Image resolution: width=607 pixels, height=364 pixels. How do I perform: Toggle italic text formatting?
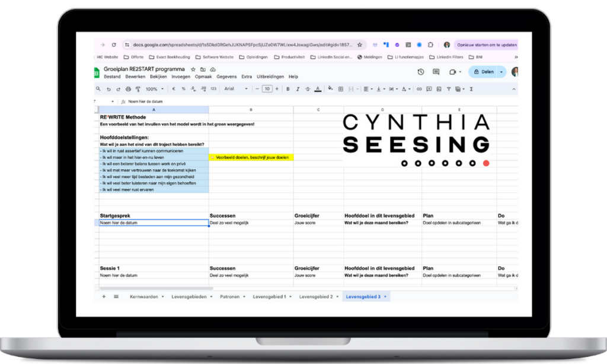coord(298,89)
